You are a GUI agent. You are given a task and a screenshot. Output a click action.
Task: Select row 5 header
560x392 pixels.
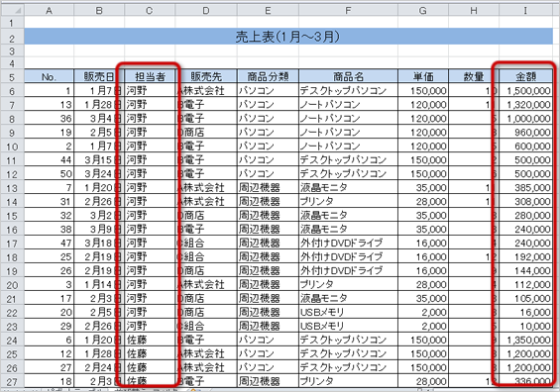[x=12, y=76]
